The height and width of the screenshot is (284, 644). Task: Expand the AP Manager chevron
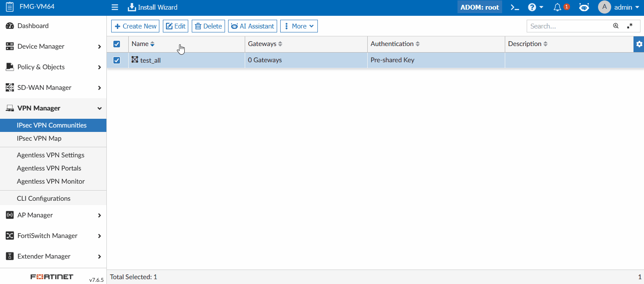pyautogui.click(x=99, y=215)
